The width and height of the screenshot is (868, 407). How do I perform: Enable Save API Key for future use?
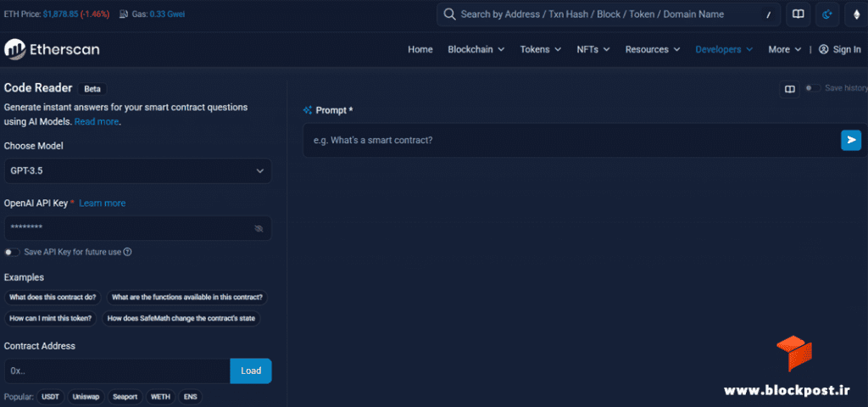pyautogui.click(x=12, y=252)
